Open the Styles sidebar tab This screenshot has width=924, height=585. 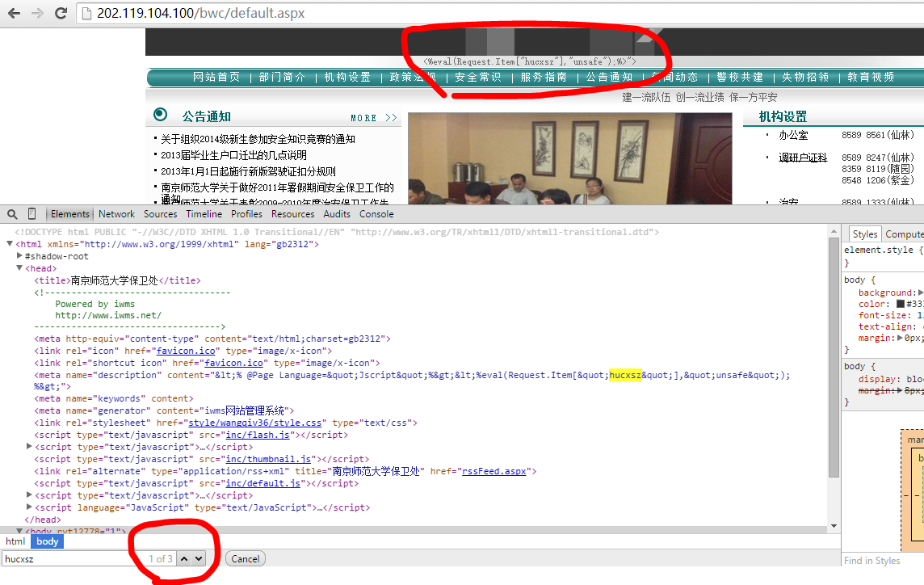(864, 234)
